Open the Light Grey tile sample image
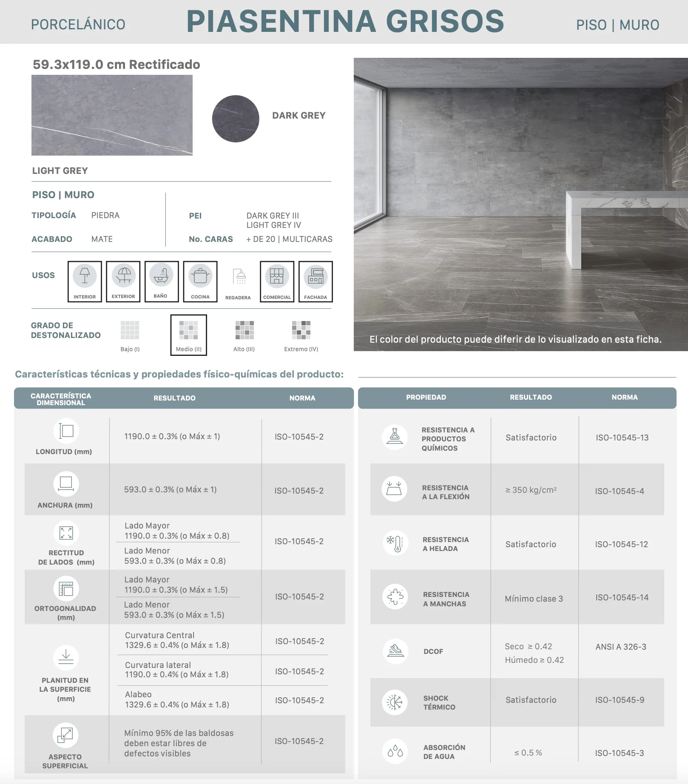The height and width of the screenshot is (784, 688). pyautogui.click(x=112, y=115)
